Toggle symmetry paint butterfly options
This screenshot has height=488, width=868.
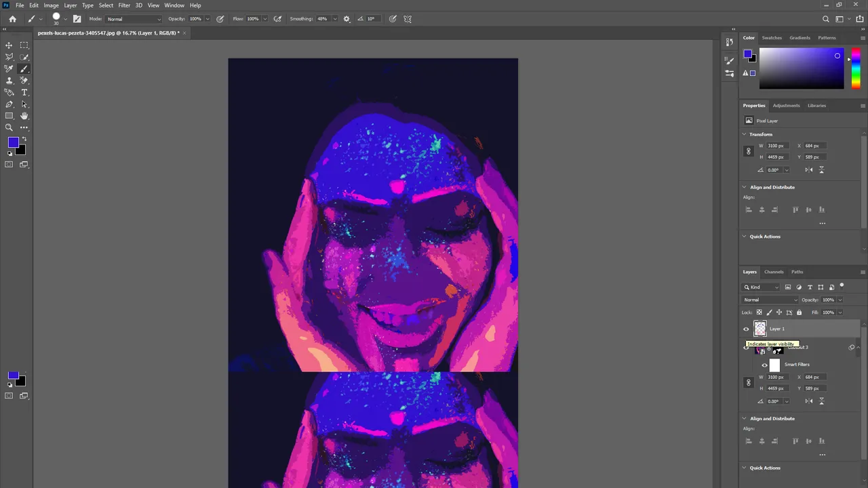coord(408,19)
